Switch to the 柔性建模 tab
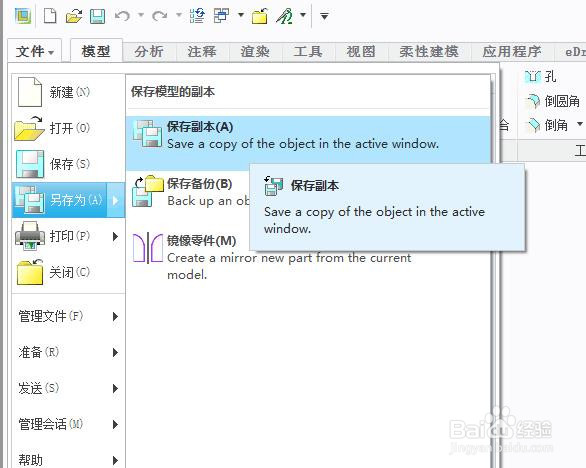Image resolution: width=586 pixels, height=468 pixels. [x=429, y=51]
